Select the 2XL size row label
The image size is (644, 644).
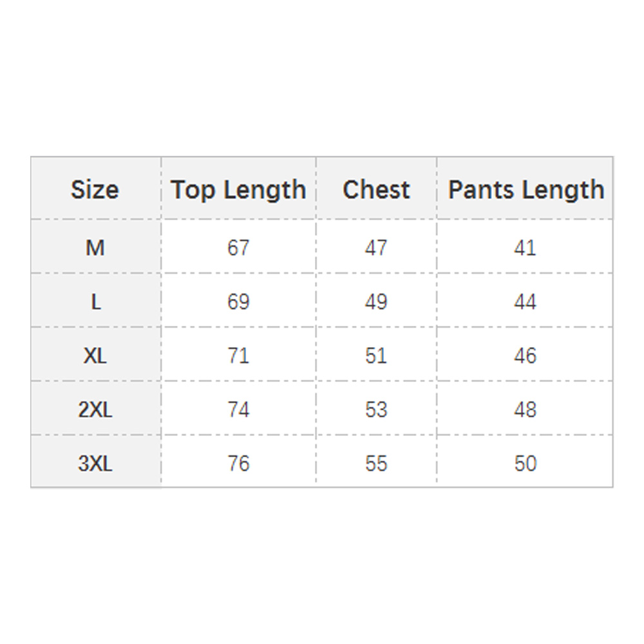tap(95, 410)
